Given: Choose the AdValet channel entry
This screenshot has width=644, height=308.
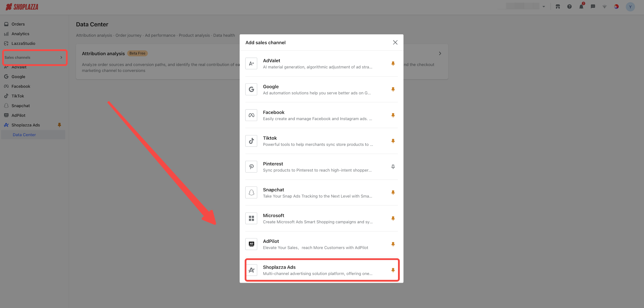Looking at the screenshot, I should pos(321,64).
